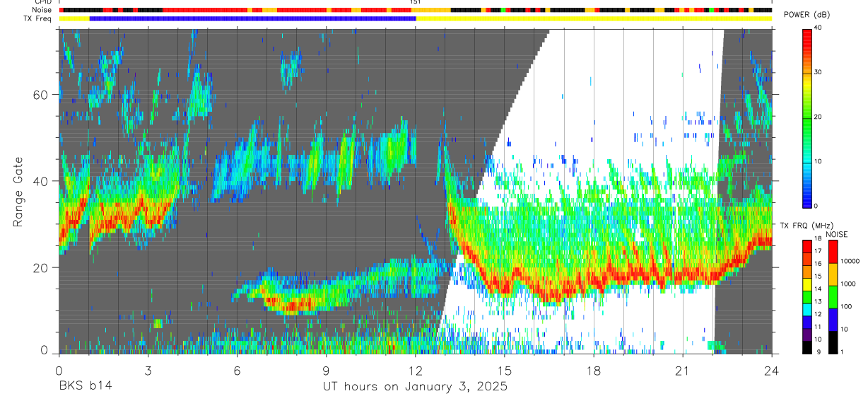Image resolution: width=868 pixels, height=401 pixels.
Task: Click the Noise row label at top
Action: [41, 10]
